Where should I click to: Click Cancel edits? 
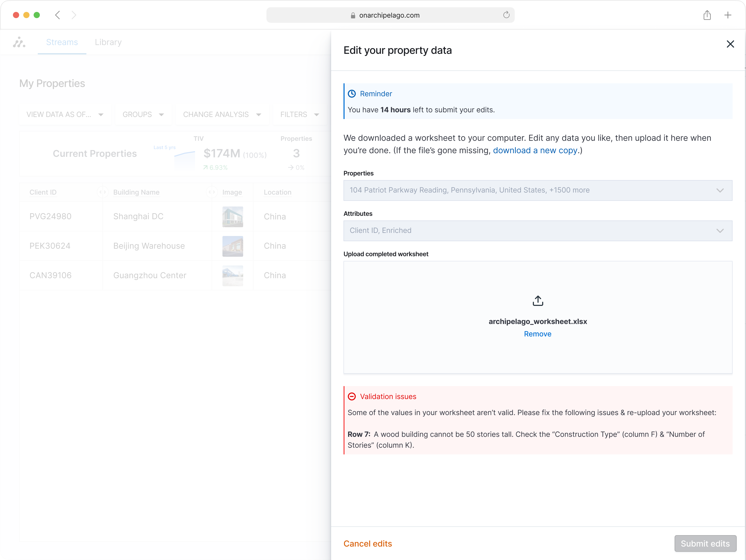tap(367, 543)
